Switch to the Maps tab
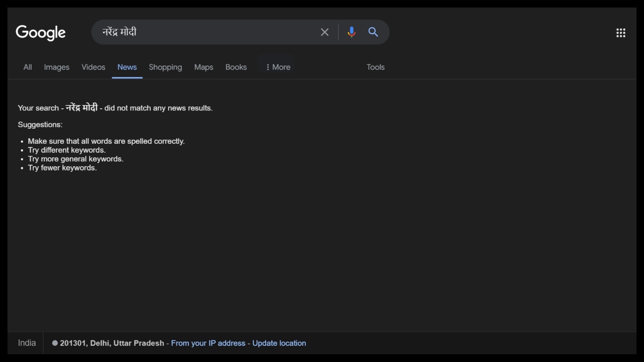 (x=204, y=67)
